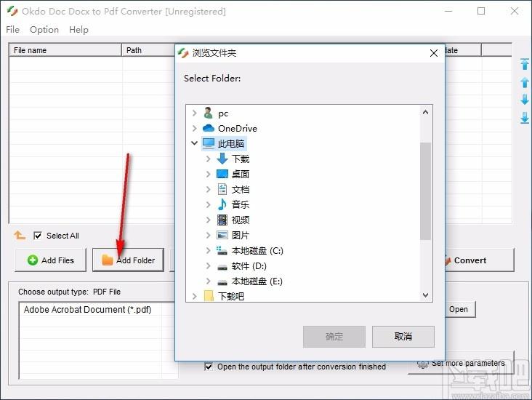Open the Help menu

point(78,30)
